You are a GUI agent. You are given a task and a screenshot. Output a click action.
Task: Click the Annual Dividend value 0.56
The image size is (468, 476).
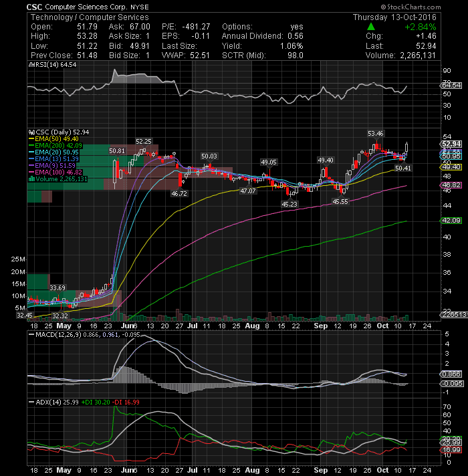(296, 36)
